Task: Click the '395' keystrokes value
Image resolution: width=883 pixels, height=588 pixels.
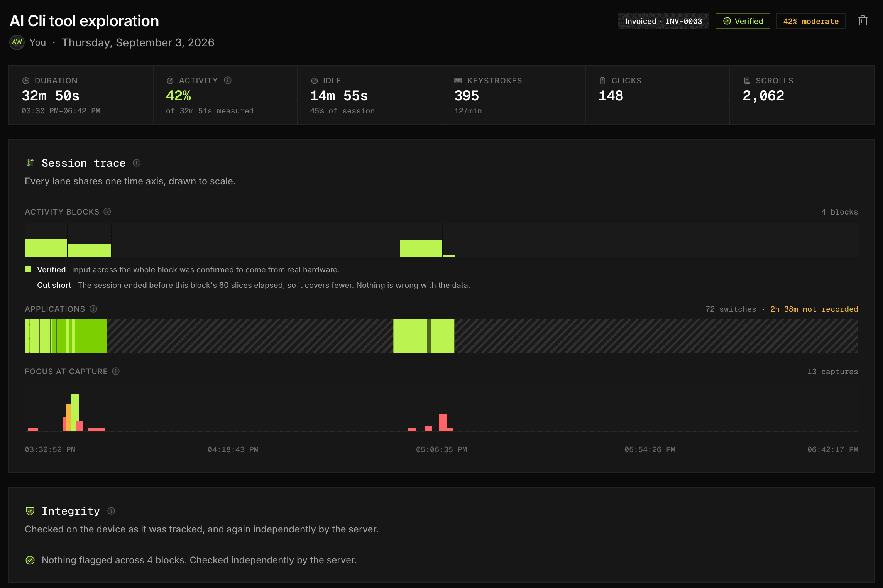Action: pyautogui.click(x=467, y=96)
